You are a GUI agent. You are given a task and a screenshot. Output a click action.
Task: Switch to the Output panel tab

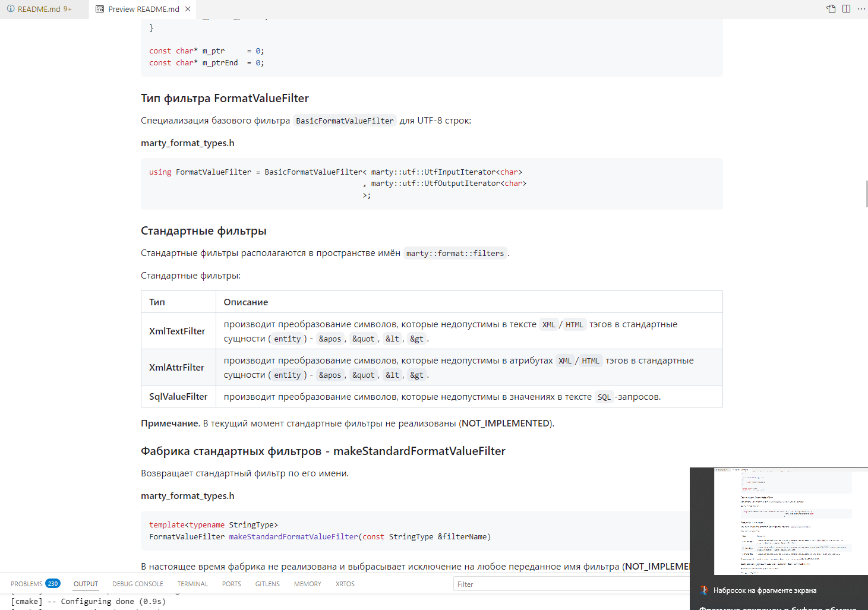pos(86,584)
